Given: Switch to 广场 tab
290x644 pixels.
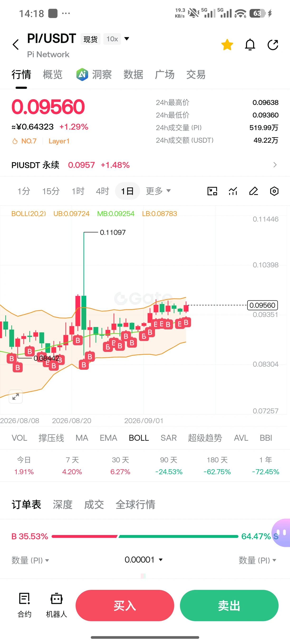Looking at the screenshot, I should tap(165, 75).
